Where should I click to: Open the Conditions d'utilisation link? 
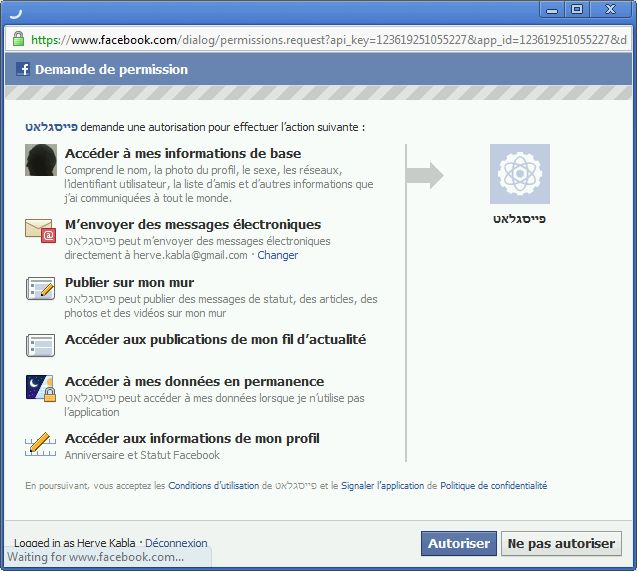213,486
